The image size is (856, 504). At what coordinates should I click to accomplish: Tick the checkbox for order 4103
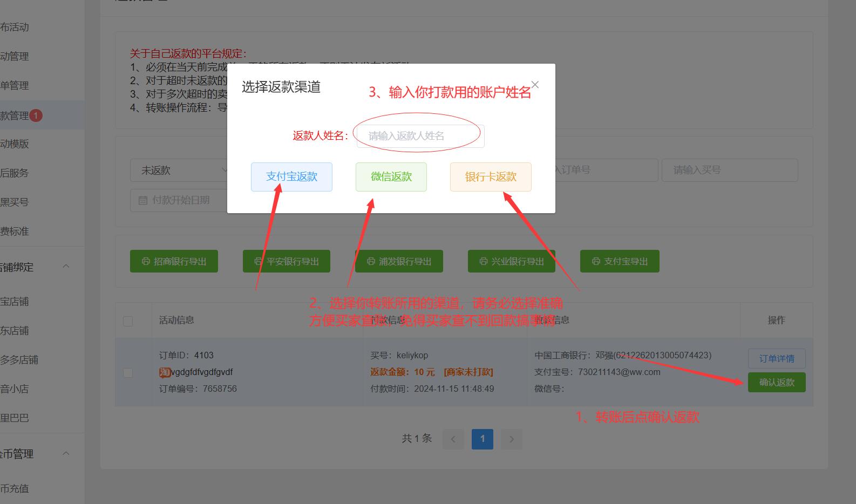128,373
